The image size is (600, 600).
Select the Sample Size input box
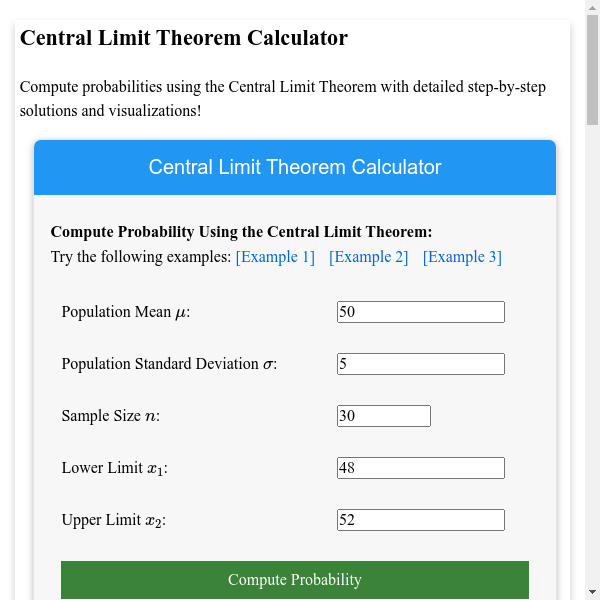383,416
